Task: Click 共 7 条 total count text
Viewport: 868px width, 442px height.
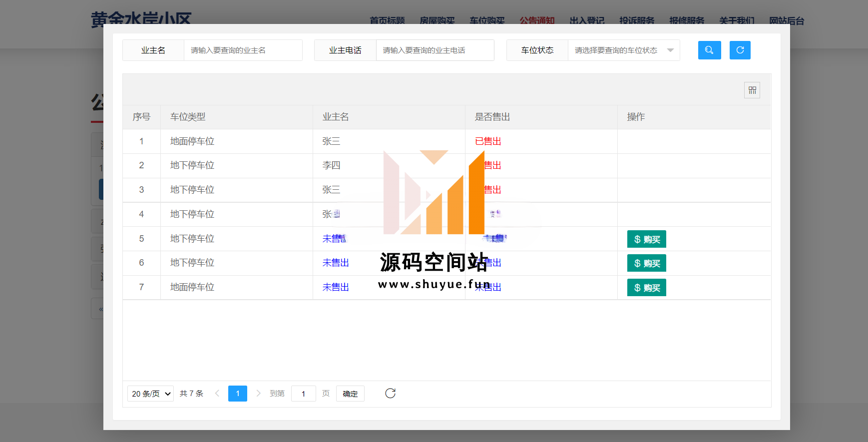Action: [x=191, y=394]
